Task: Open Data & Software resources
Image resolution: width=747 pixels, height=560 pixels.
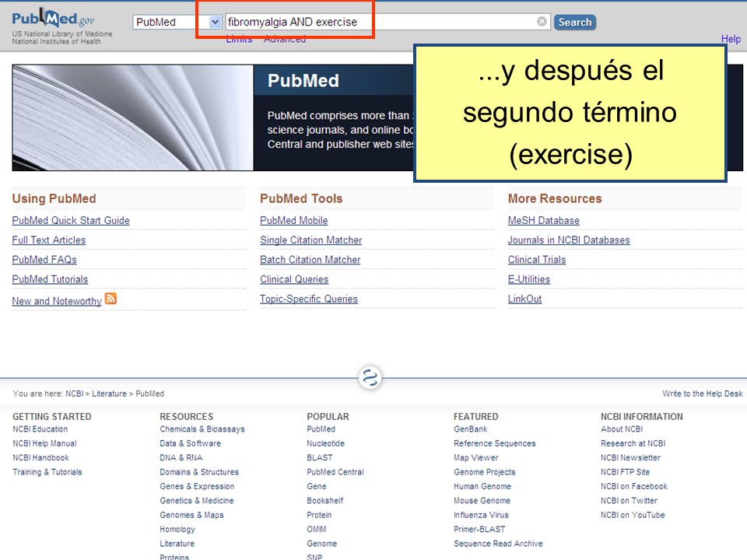Action: [x=190, y=443]
